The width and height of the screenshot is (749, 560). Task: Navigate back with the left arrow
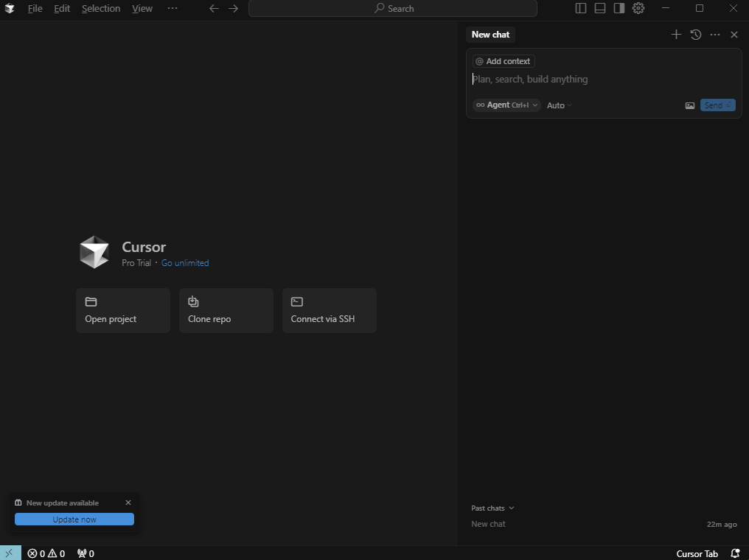(x=214, y=8)
